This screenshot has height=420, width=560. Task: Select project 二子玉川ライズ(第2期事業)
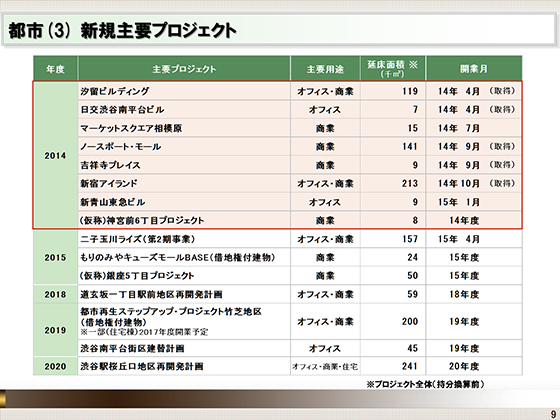tap(138, 239)
